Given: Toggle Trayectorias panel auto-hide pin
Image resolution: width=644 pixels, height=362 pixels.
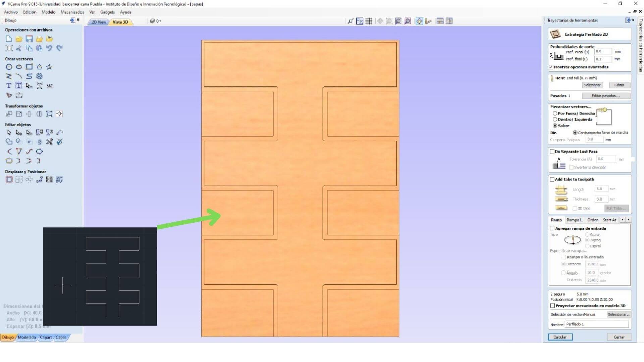Looking at the screenshot, I should (633, 20).
